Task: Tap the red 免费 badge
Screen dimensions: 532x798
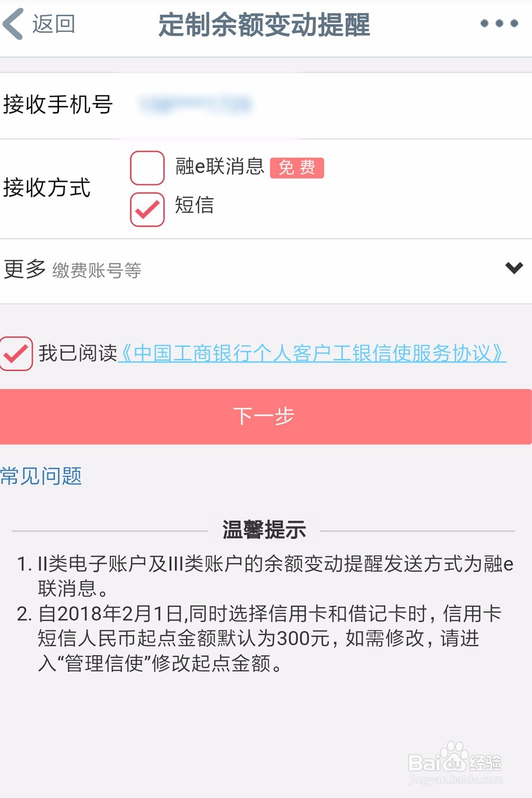Action: coord(297,168)
